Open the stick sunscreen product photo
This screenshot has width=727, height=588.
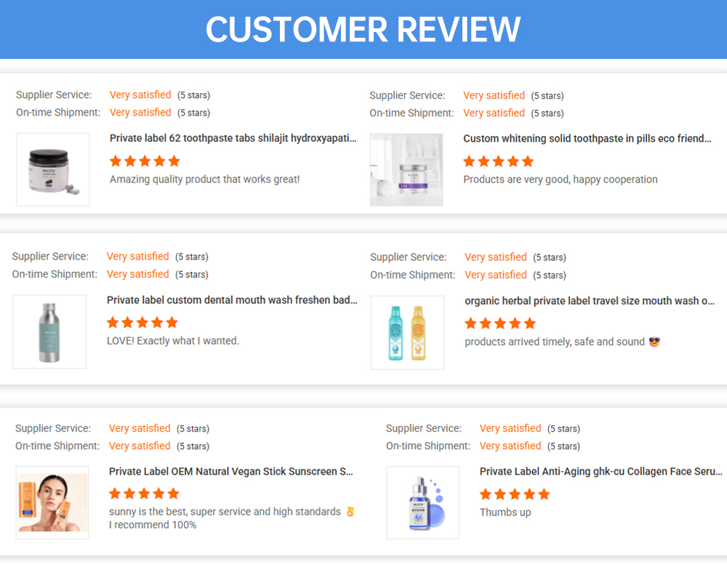[x=52, y=502]
